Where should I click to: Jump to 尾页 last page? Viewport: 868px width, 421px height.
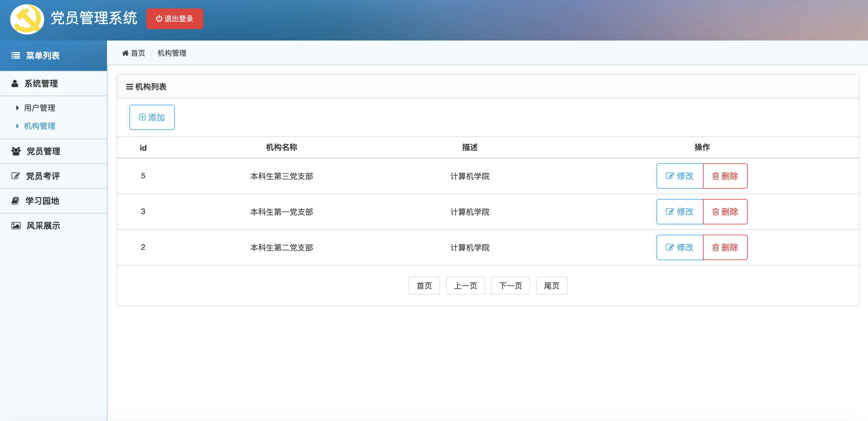pyautogui.click(x=552, y=286)
